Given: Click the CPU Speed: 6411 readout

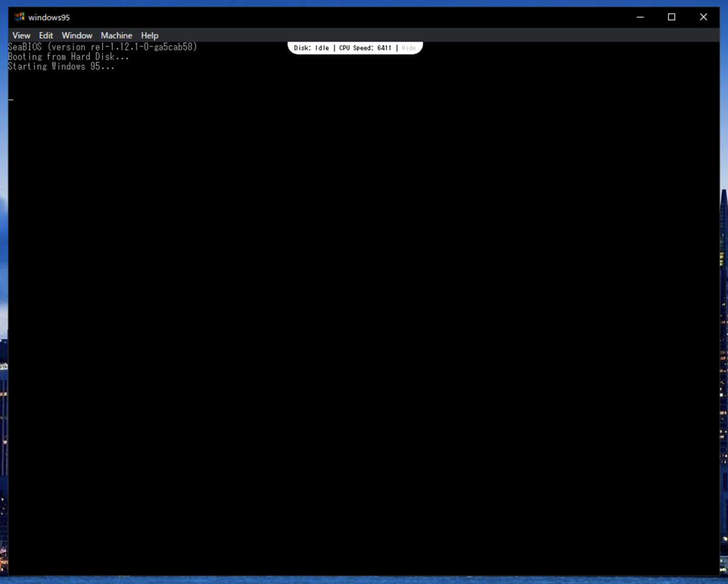Looking at the screenshot, I should pos(365,48).
